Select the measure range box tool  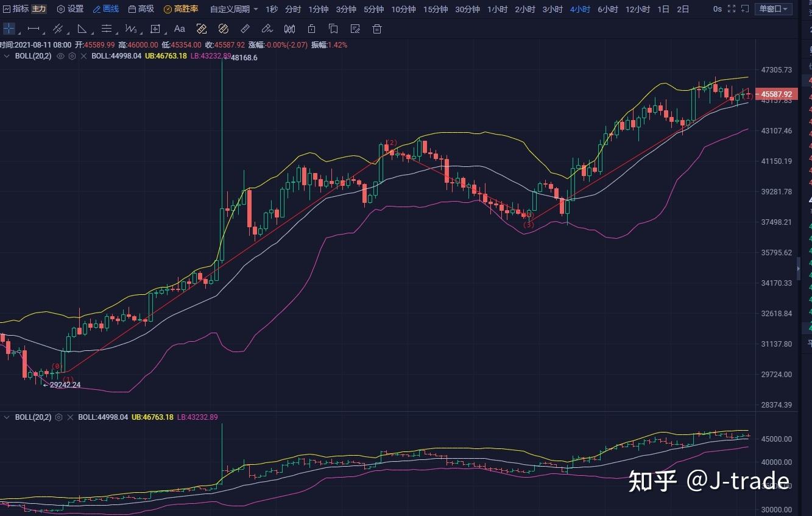click(x=155, y=29)
